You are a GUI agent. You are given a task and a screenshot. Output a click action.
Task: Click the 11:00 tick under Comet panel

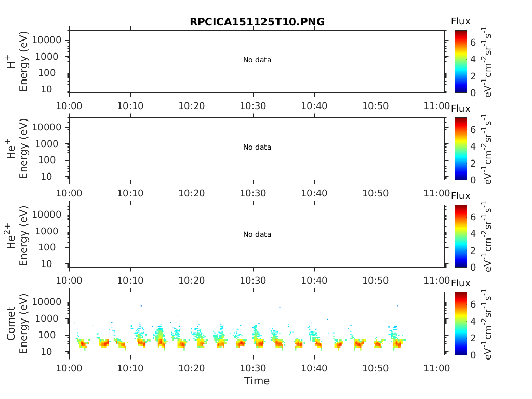coord(436,368)
